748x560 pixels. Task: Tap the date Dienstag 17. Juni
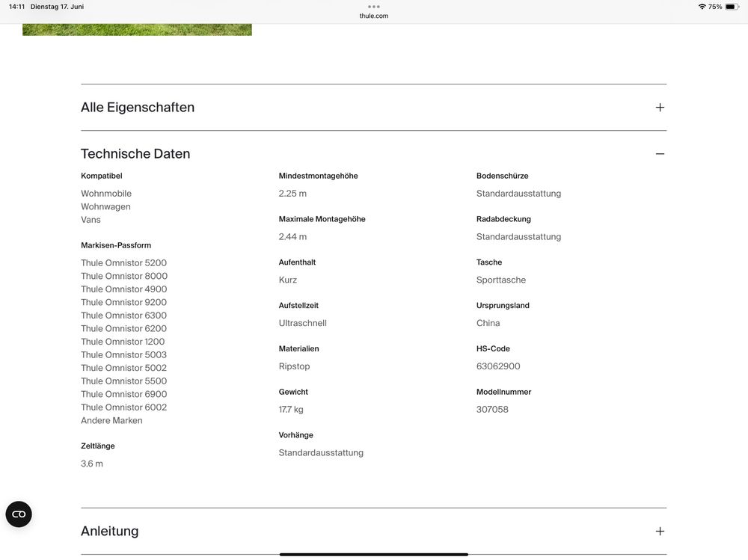point(58,7)
